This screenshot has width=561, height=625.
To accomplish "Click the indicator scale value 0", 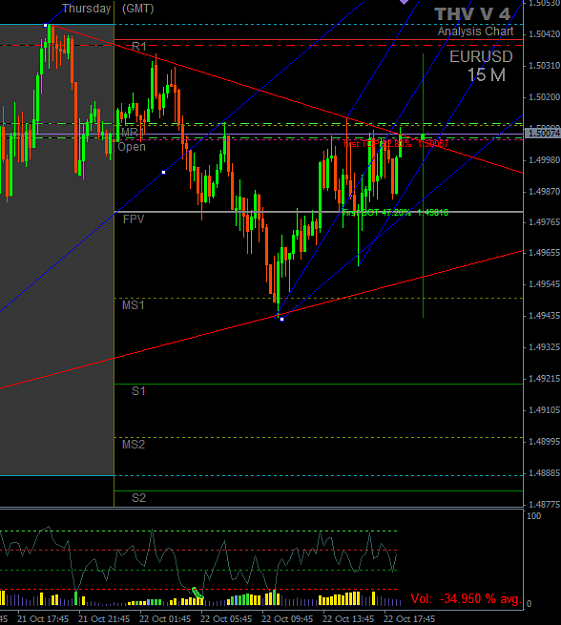I will [529, 604].
